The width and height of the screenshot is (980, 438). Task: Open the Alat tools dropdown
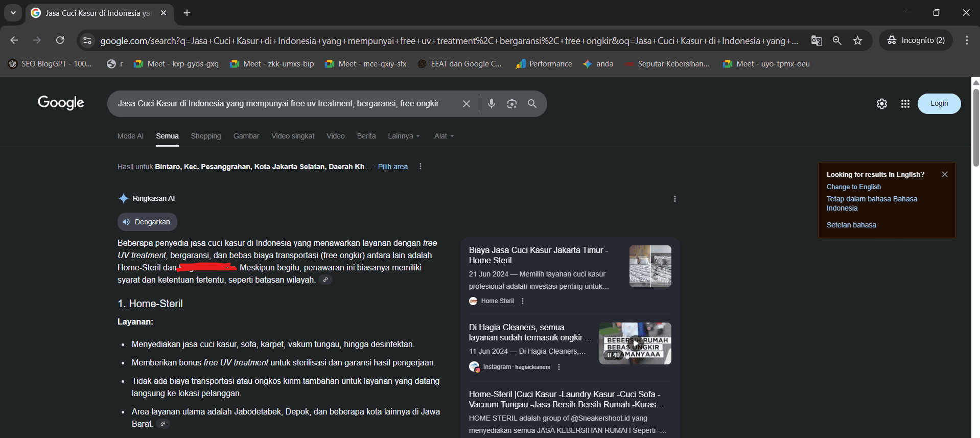444,136
